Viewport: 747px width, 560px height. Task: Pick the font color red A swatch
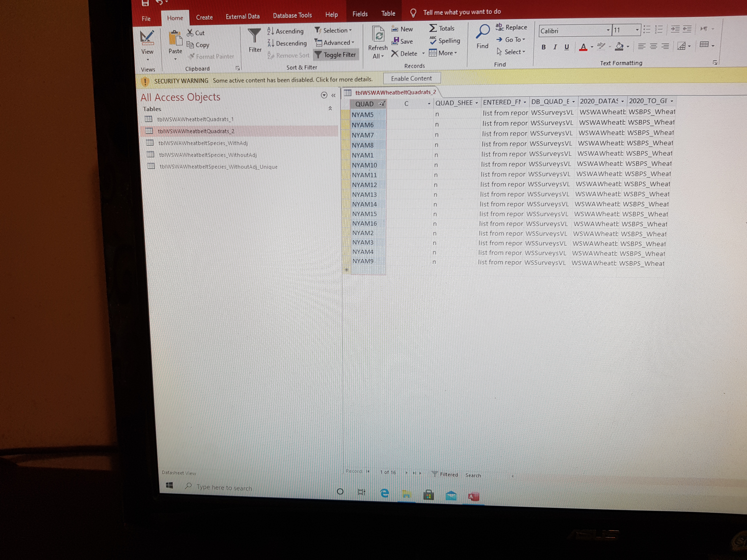click(x=583, y=47)
